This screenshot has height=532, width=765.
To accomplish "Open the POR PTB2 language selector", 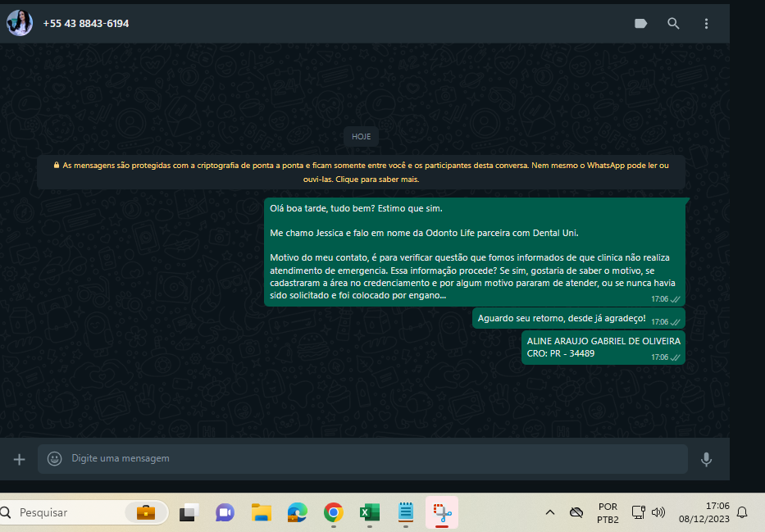I will point(608,513).
